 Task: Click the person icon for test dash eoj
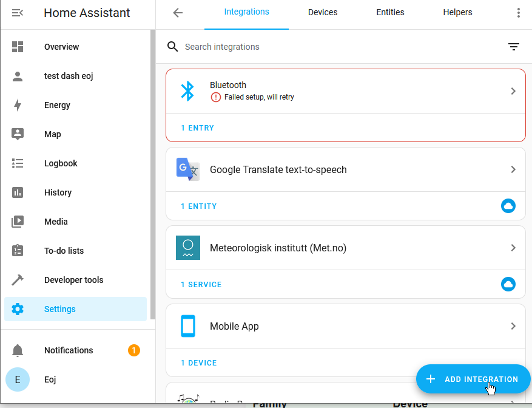[18, 76]
